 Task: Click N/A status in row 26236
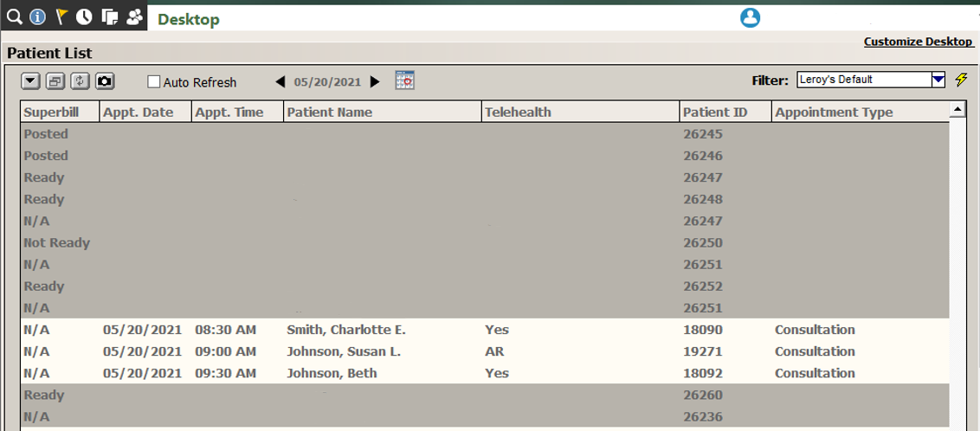click(x=36, y=416)
